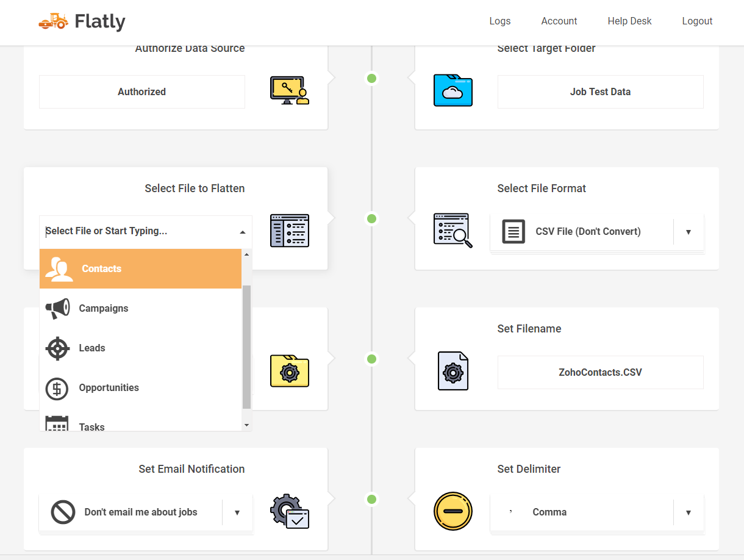Image resolution: width=744 pixels, height=560 pixels.
Task: Click the email notification gear icon
Action: pos(289,511)
